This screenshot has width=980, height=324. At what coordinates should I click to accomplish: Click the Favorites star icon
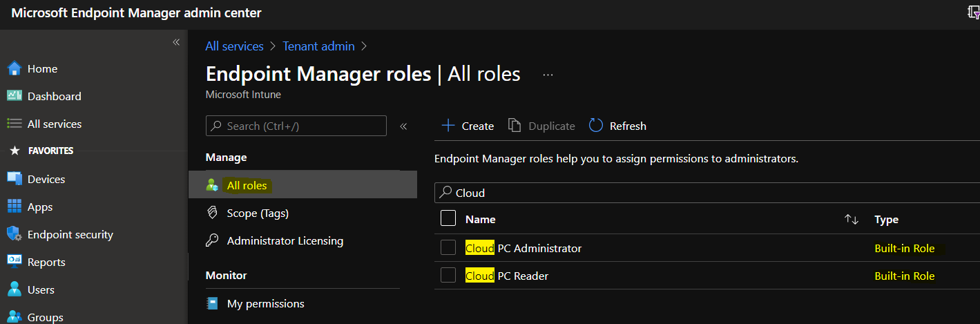[x=15, y=151]
